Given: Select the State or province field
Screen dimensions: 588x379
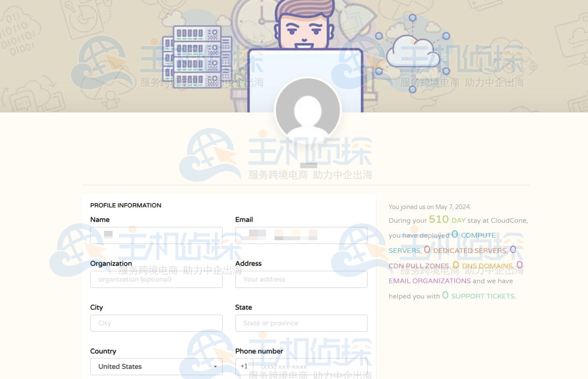Looking at the screenshot, I should pyautogui.click(x=301, y=323).
